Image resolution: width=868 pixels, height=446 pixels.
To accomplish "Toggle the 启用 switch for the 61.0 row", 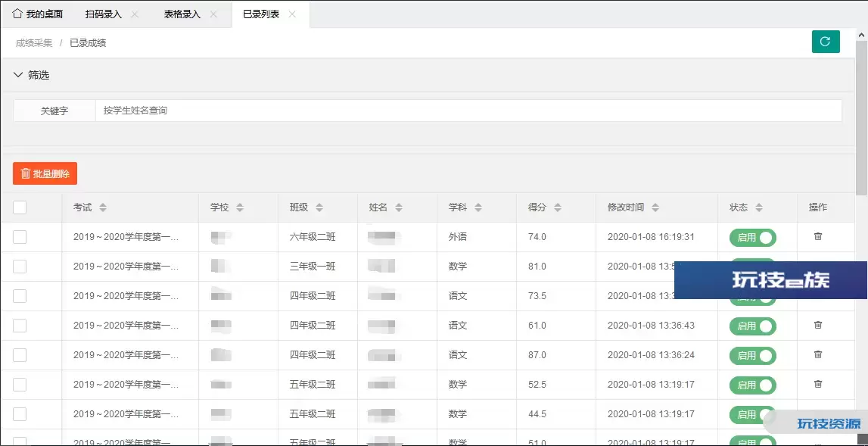I will [x=753, y=326].
